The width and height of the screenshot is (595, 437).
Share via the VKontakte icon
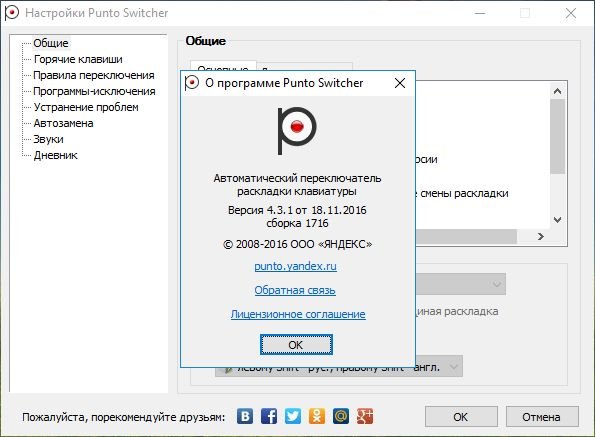pyautogui.click(x=245, y=417)
